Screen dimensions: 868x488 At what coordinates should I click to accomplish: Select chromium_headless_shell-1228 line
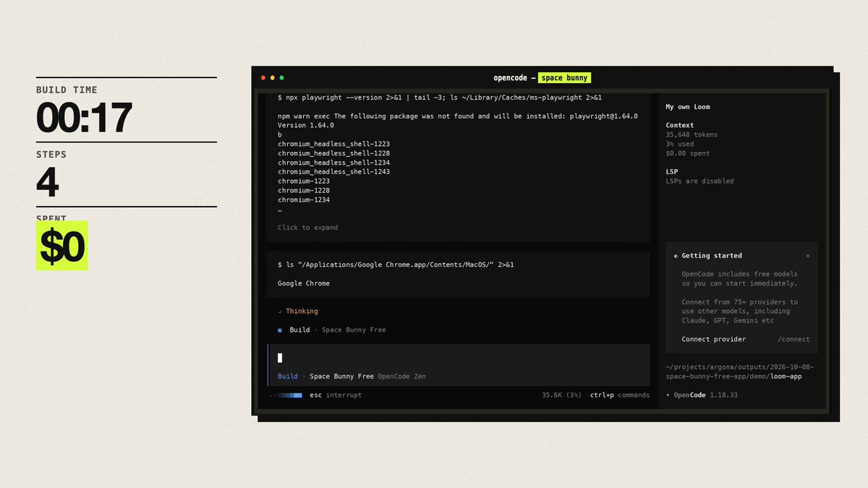tap(333, 153)
